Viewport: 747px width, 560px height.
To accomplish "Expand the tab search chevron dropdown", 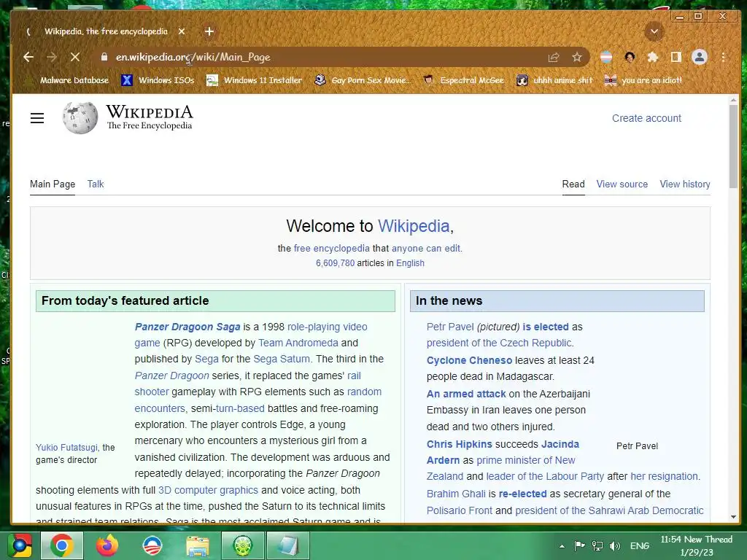I will point(654,32).
